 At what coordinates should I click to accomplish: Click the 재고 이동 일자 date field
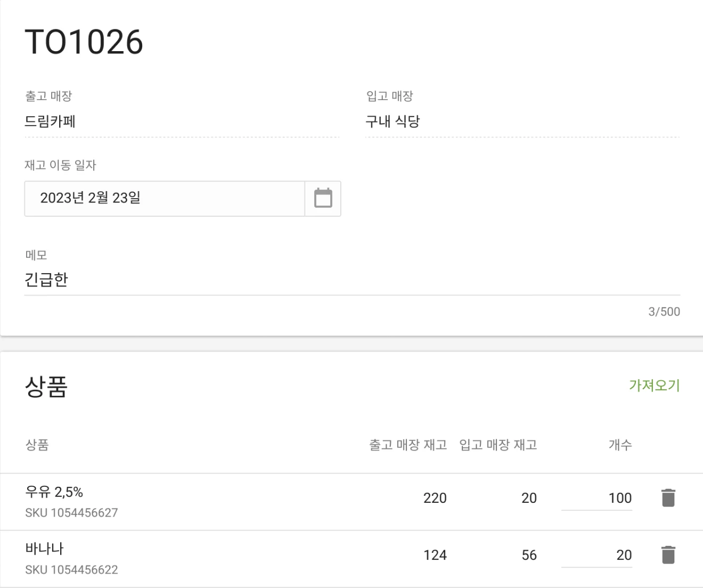click(164, 198)
